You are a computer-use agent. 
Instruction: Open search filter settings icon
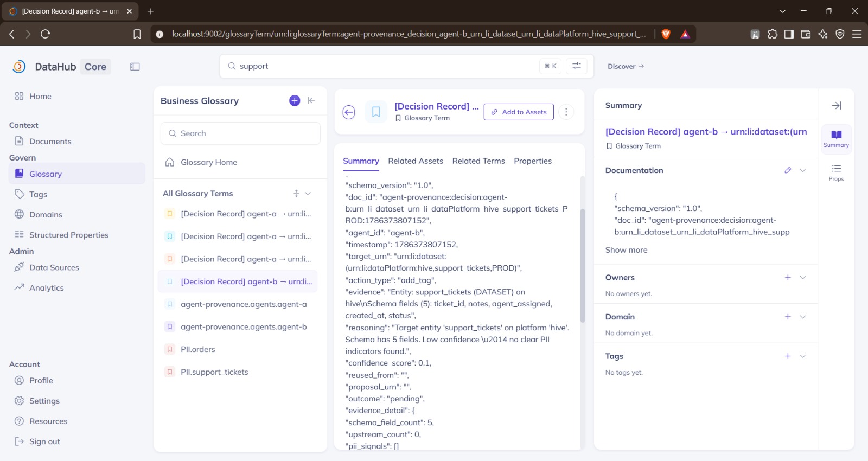tap(577, 66)
